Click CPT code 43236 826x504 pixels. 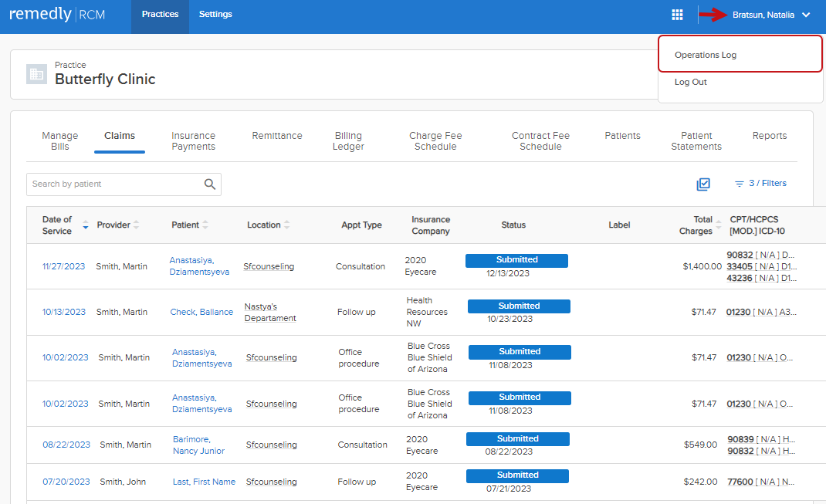click(739, 278)
